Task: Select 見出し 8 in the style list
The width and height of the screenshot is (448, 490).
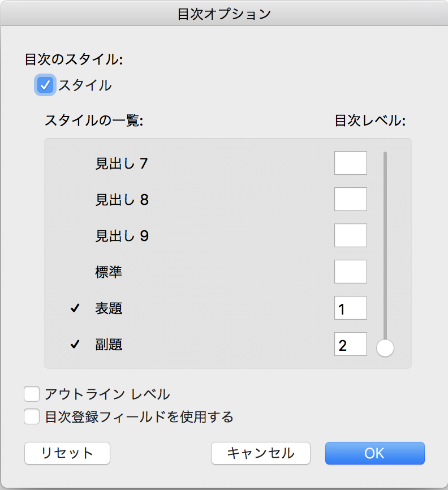Action: 122,200
